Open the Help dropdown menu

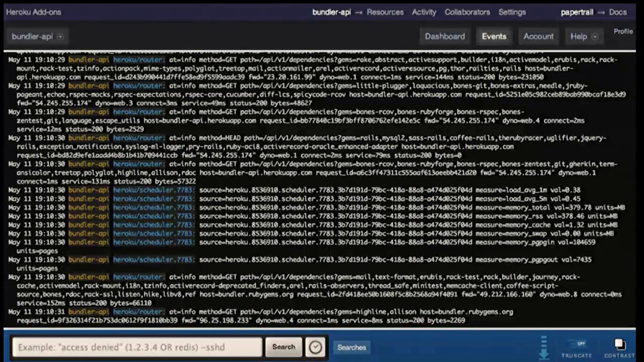[x=584, y=36]
